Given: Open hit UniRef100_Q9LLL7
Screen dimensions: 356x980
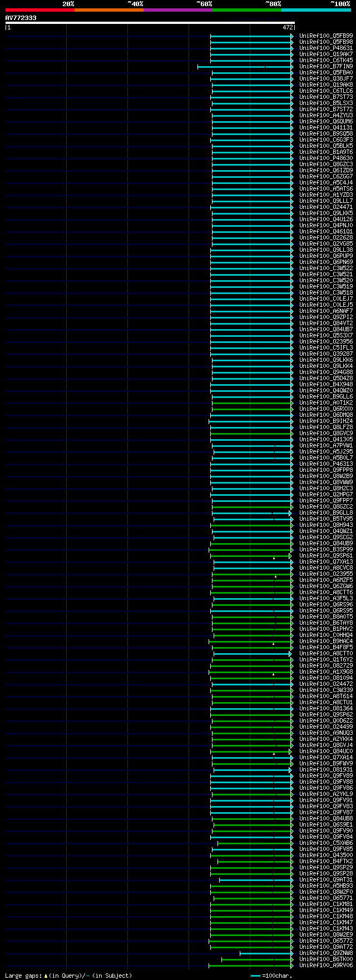Looking at the screenshot, I should pos(326,201).
